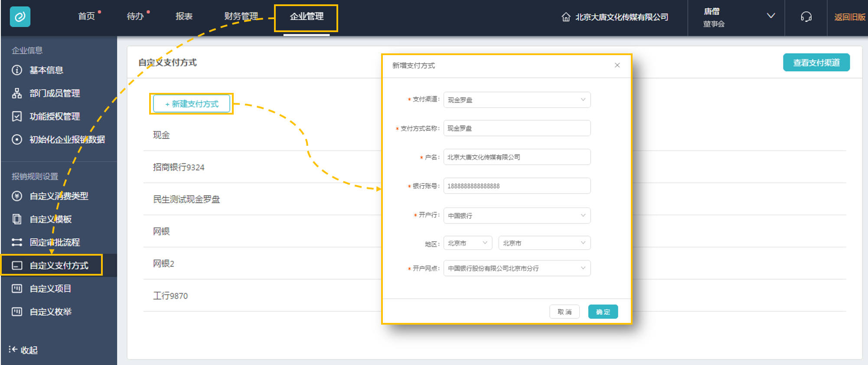The width and height of the screenshot is (868, 365).
Task: Open 自定义支付方式 in sidebar
Action: click(59, 265)
